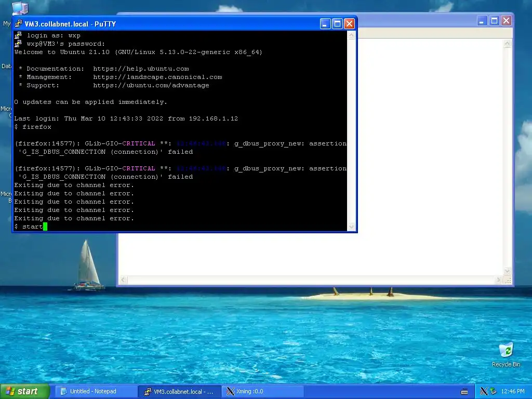Click Notepad vertical scrollbar up arrow

[x=507, y=44]
